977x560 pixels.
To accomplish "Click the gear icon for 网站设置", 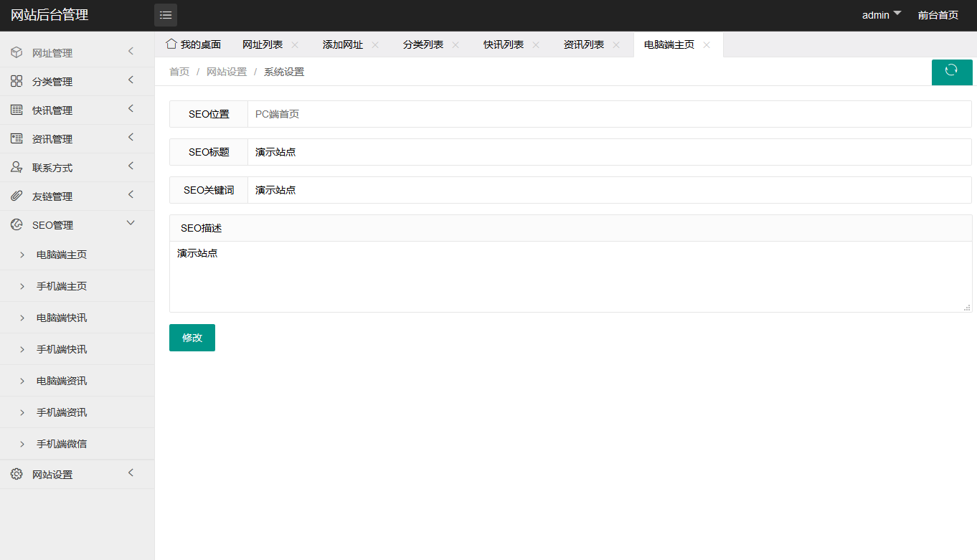I will [x=16, y=474].
